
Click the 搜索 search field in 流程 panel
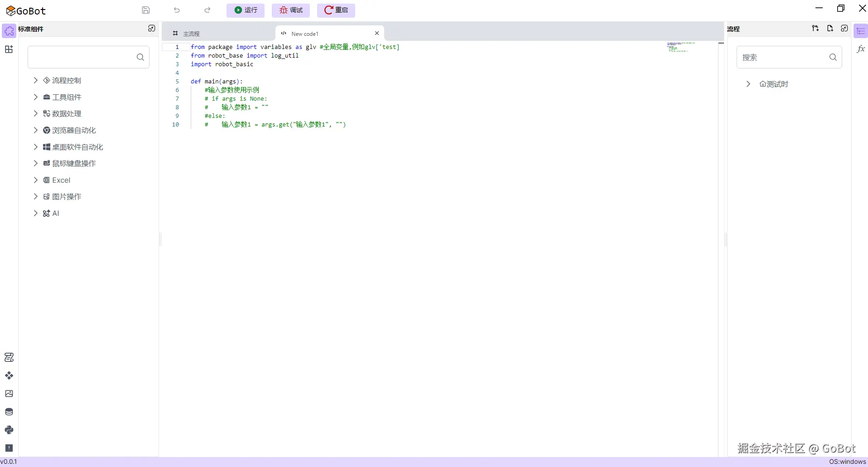click(x=787, y=57)
